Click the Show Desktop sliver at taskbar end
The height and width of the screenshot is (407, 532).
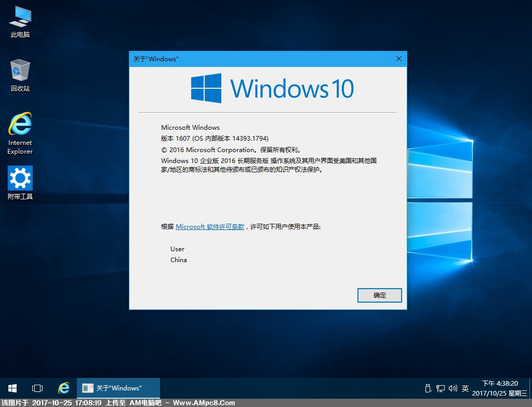tap(530, 388)
